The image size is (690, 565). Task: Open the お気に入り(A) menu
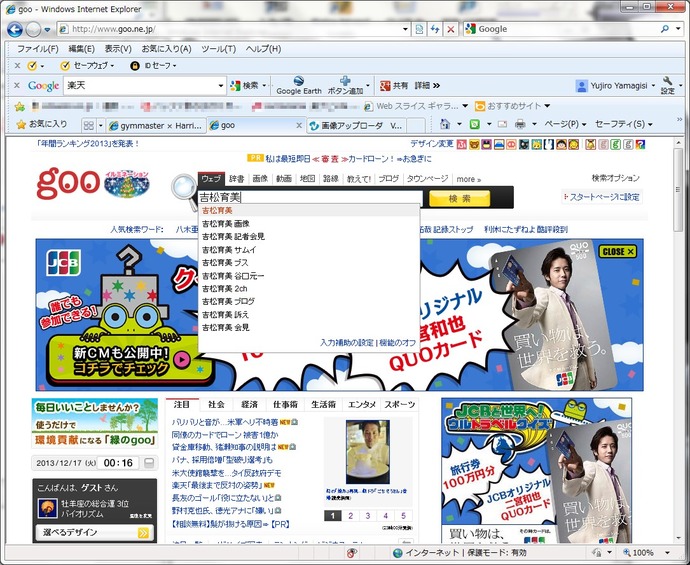click(166, 49)
